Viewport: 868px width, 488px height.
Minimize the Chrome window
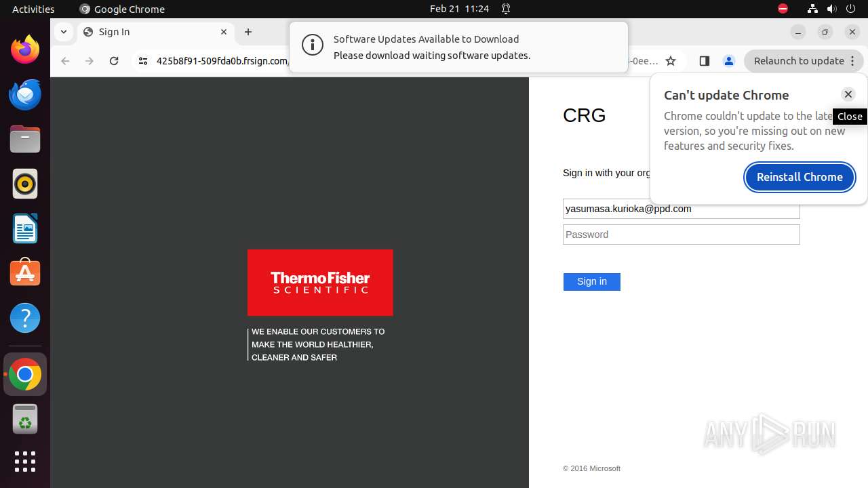[x=798, y=32]
